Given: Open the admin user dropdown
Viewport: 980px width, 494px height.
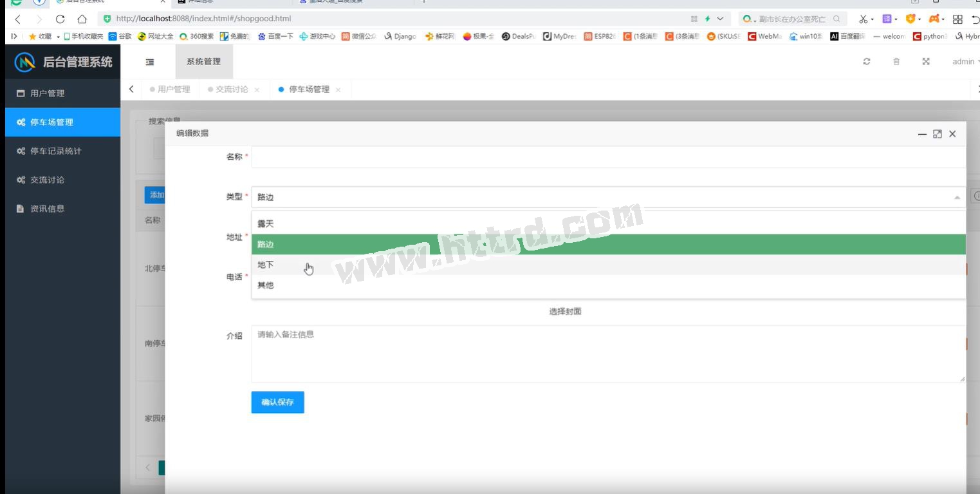Looking at the screenshot, I should tap(966, 62).
